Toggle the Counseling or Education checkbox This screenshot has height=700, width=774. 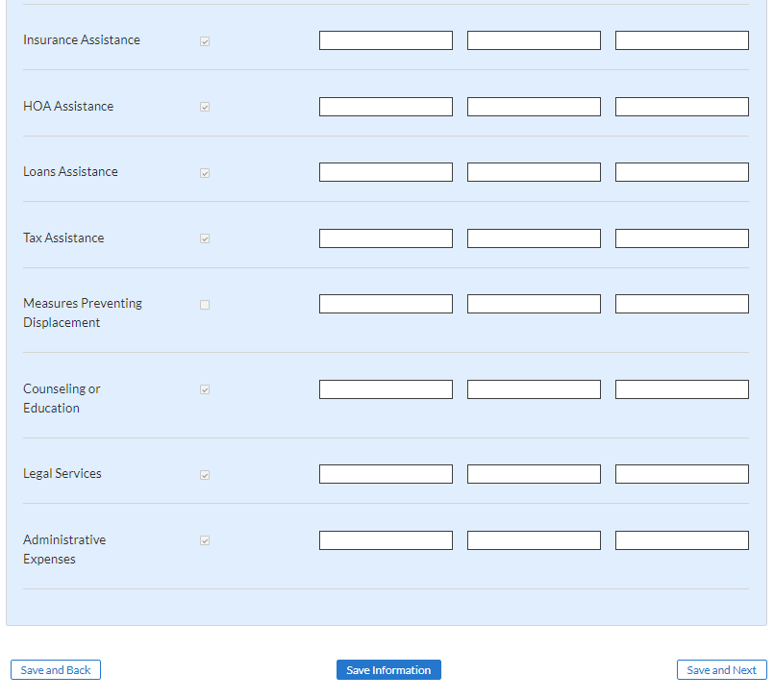click(205, 390)
